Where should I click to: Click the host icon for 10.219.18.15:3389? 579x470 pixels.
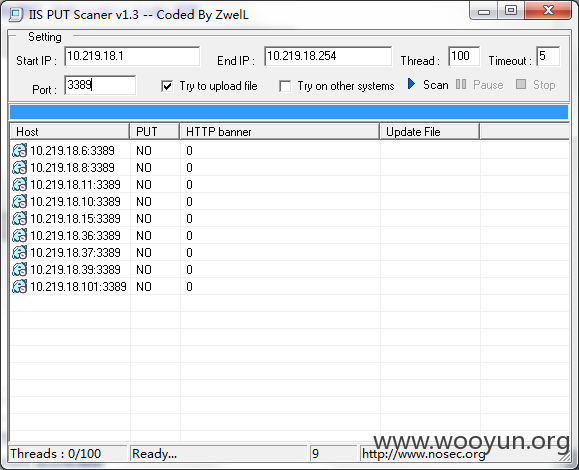(20, 219)
